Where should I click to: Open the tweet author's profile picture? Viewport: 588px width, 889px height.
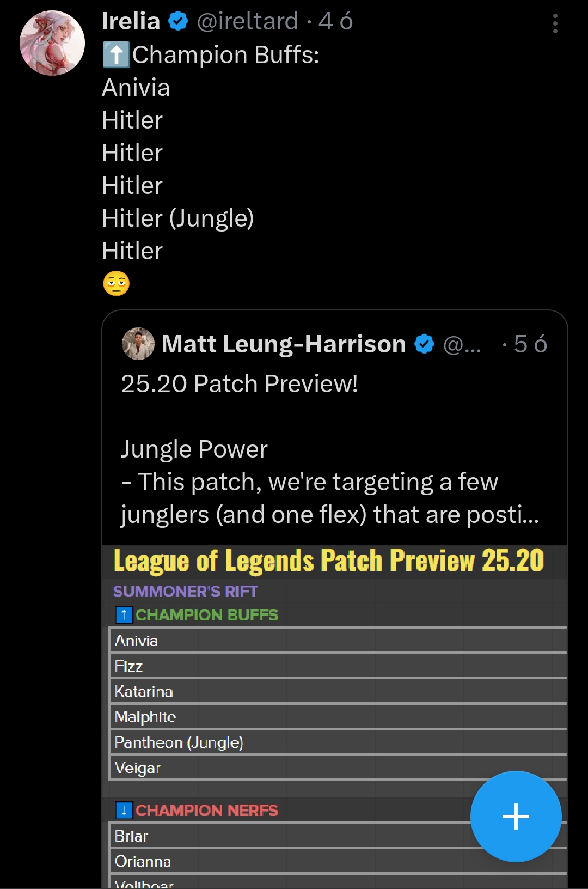click(x=52, y=43)
